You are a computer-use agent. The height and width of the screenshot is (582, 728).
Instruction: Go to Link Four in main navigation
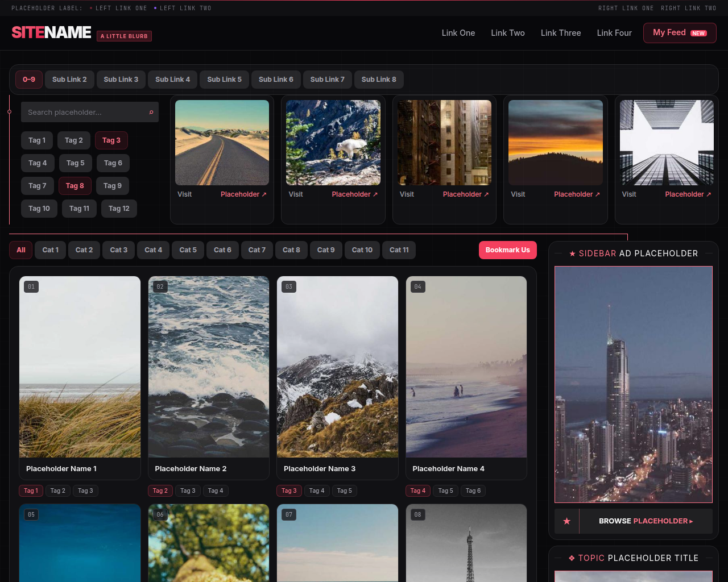[614, 33]
